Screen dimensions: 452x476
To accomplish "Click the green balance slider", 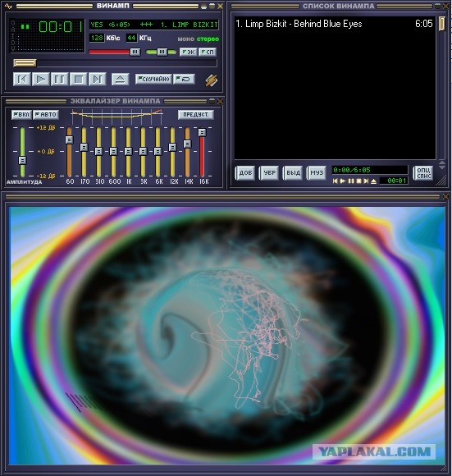I will [x=161, y=53].
